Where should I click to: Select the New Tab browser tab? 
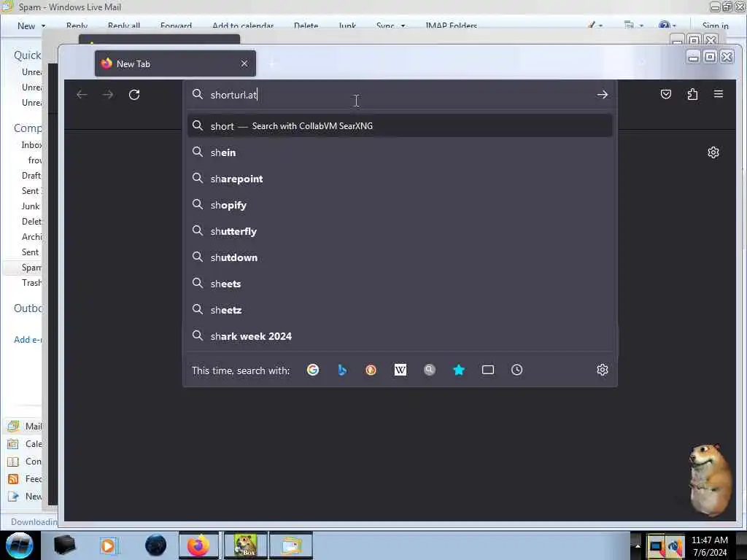[175, 63]
